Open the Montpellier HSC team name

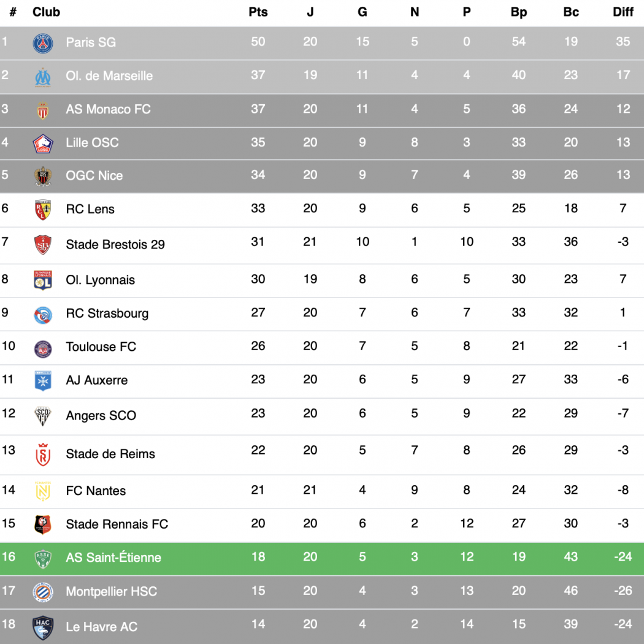coord(111,591)
